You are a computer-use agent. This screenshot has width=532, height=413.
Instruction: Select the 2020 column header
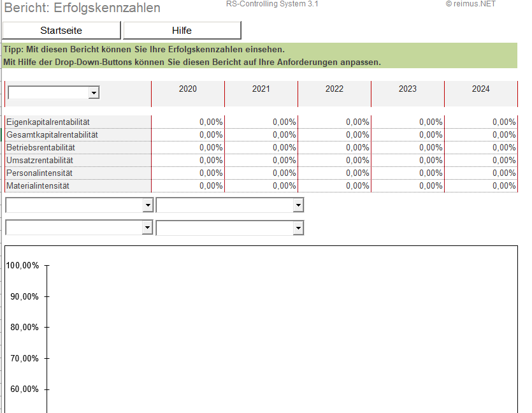pos(187,89)
